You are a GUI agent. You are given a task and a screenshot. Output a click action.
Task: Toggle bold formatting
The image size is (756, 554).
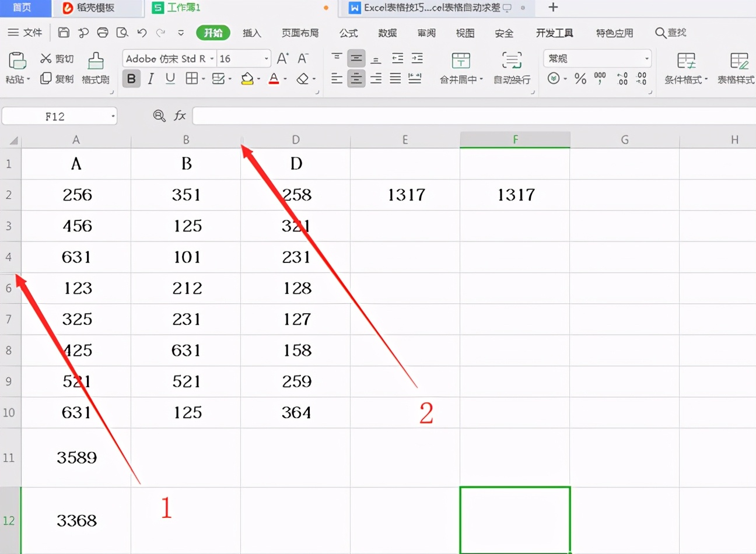click(x=131, y=78)
